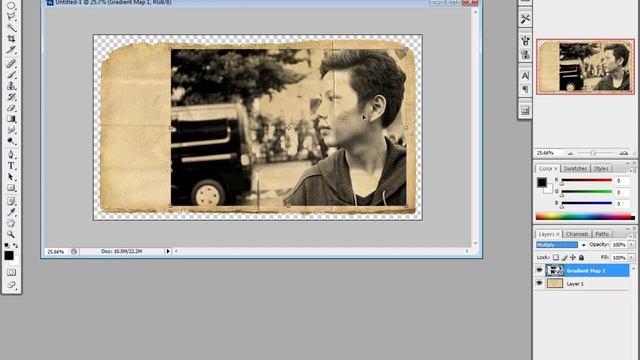Toggle lock layer position

[x=573, y=258]
